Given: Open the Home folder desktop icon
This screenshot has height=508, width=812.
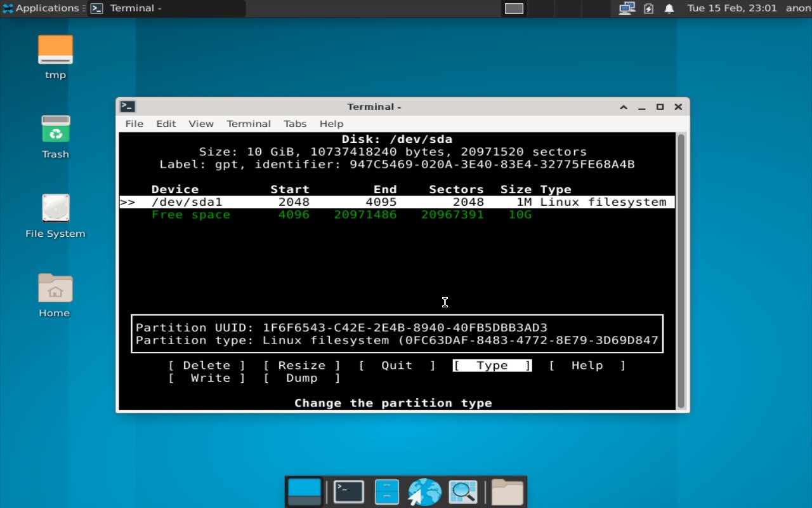Looking at the screenshot, I should tap(55, 295).
